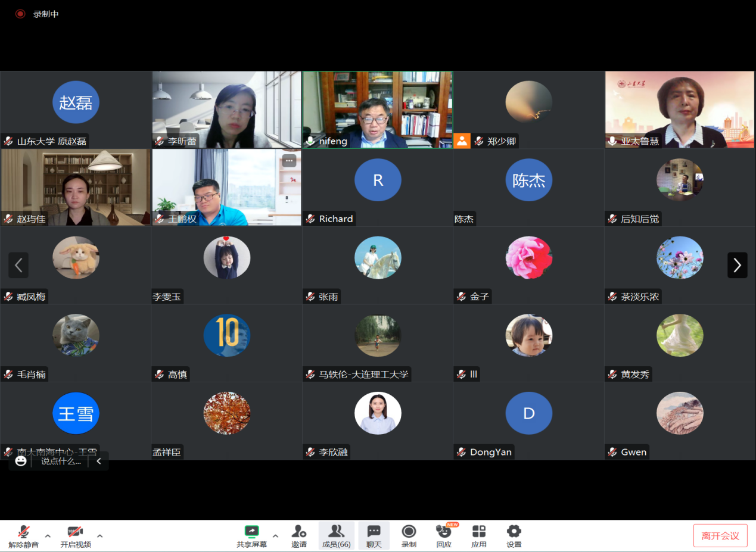This screenshot has width=756, height=552.
Task: Go to previous page of participants
Action: tap(18, 265)
